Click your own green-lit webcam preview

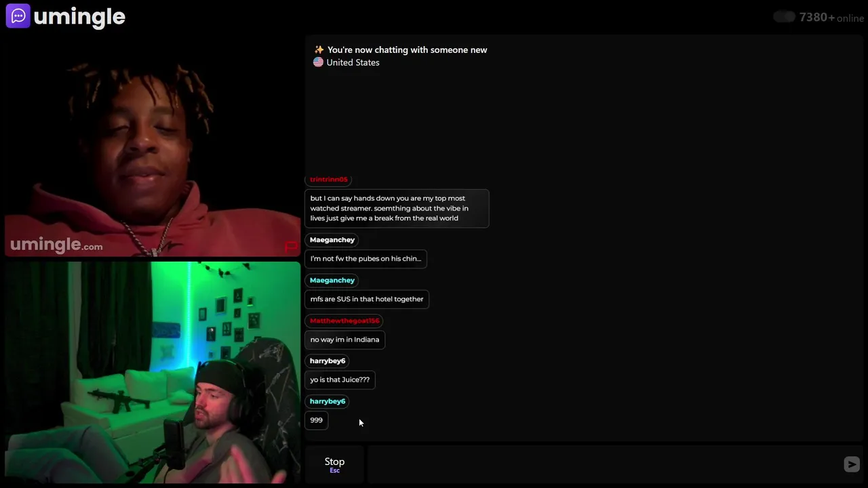point(153,372)
